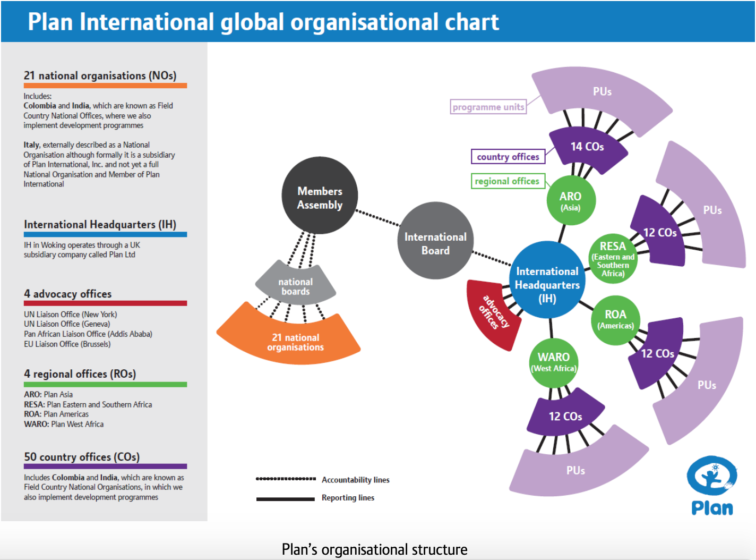Click the sidebar heading '21 national organisations (NOs)'
Image resolution: width=756 pixels, height=560 pixels.
click(100, 75)
